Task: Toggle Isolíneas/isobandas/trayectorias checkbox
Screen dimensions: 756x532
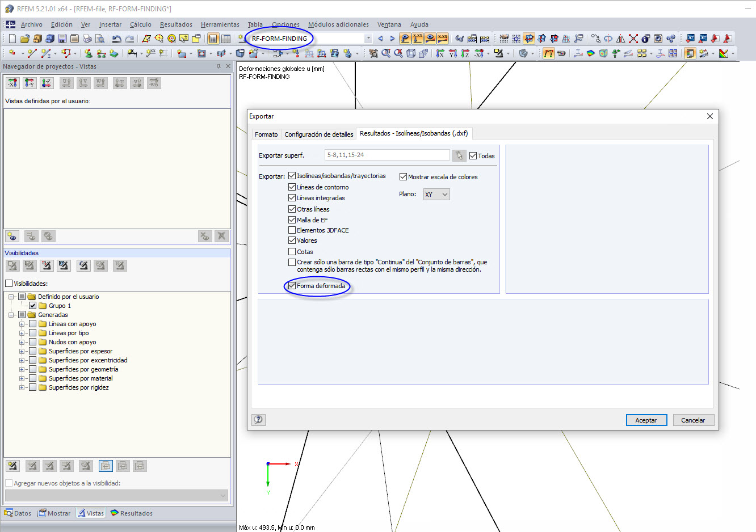Action: pyautogui.click(x=292, y=176)
